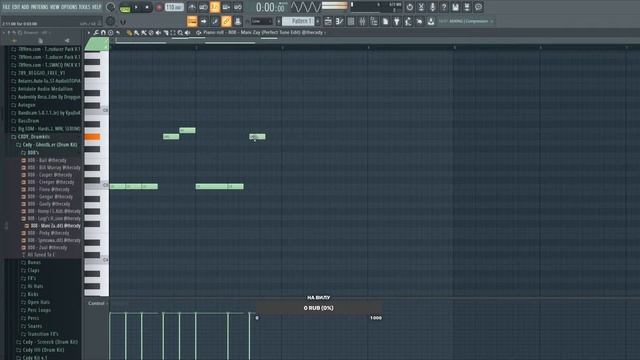Expand the Snares folder
The width and height of the screenshot is (640, 360).
[34, 326]
